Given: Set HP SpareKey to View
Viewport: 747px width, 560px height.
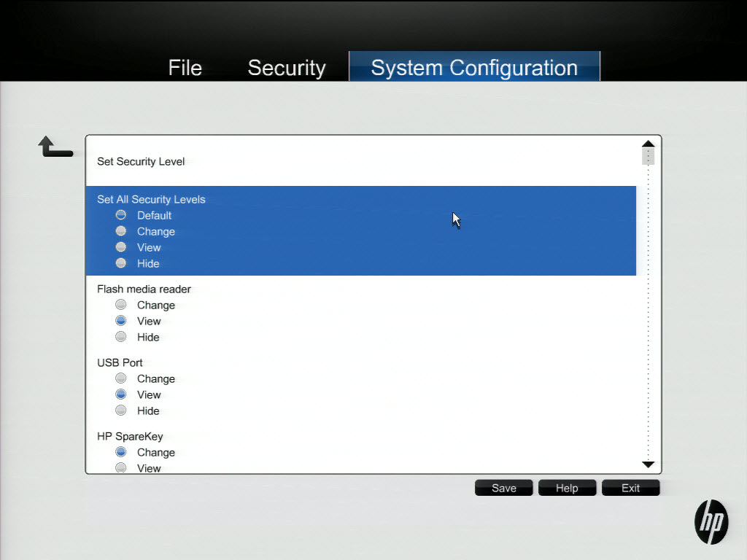Looking at the screenshot, I should pos(121,467).
